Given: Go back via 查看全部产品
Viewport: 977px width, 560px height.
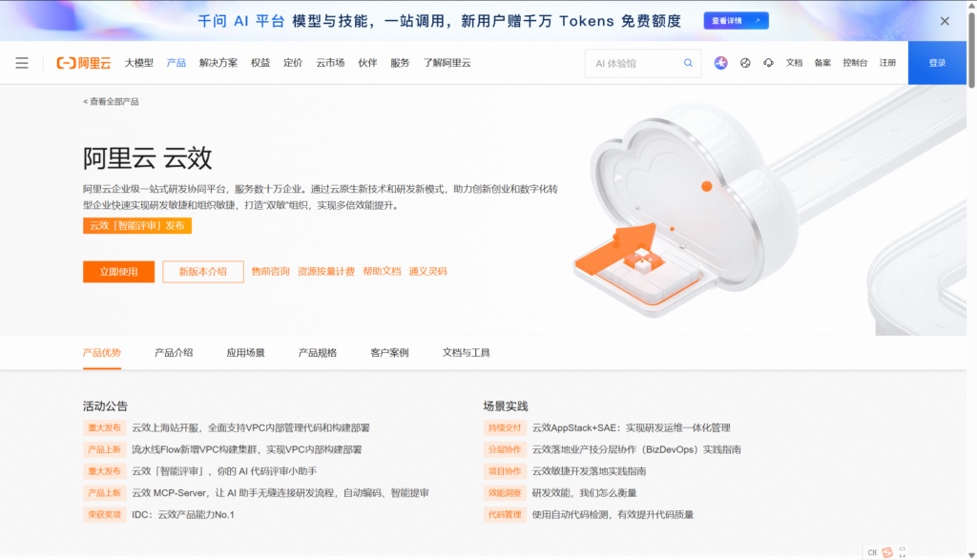Looking at the screenshot, I should pos(111,101).
